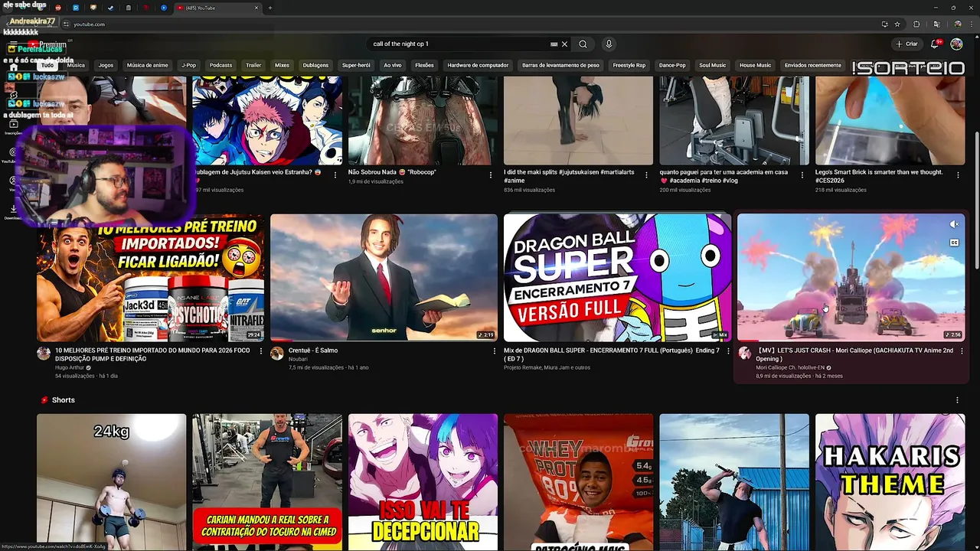Image resolution: width=980 pixels, height=551 pixels.
Task: Select the Flexões filter chip
Action: point(424,65)
